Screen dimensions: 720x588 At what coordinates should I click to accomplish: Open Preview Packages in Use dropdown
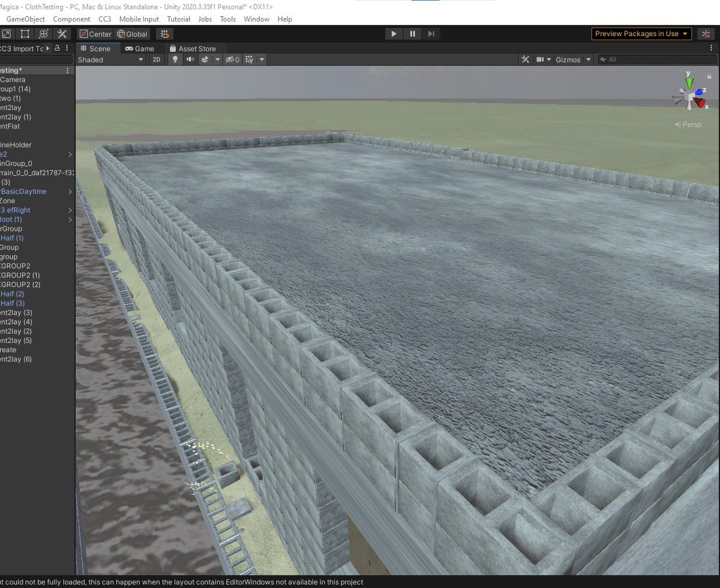point(641,34)
